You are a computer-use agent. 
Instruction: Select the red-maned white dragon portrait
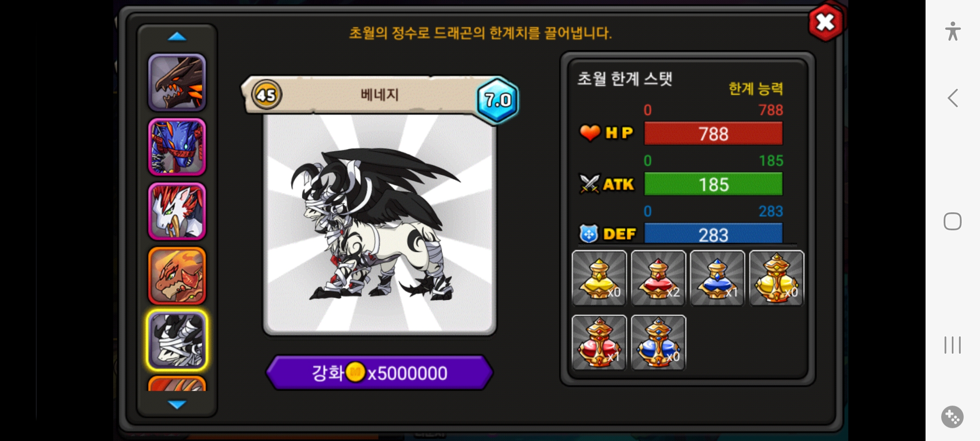pyautogui.click(x=177, y=212)
